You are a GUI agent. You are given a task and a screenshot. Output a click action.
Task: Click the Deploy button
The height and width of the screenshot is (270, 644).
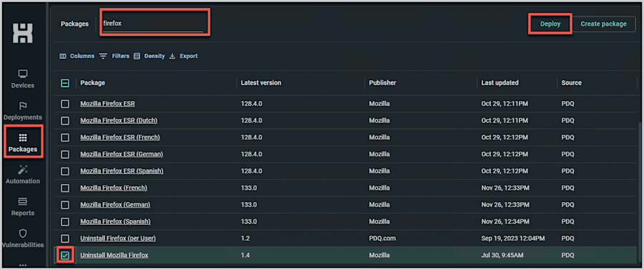tap(550, 24)
